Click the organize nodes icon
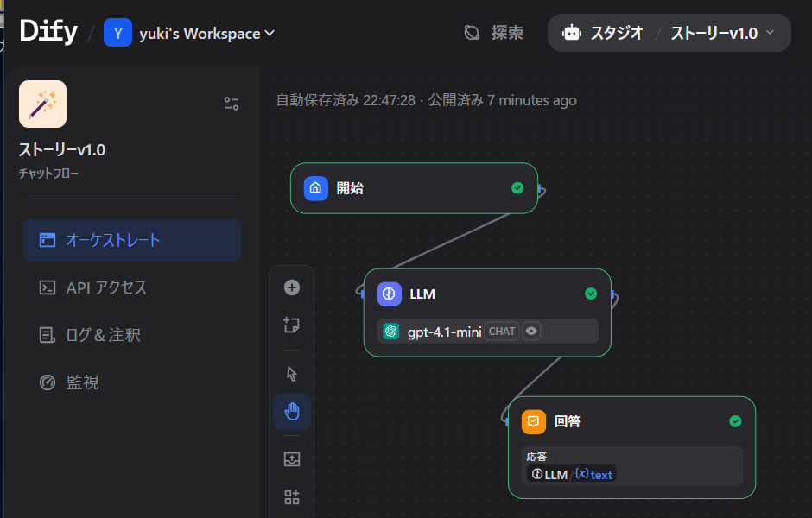This screenshot has height=518, width=812. coord(292,497)
